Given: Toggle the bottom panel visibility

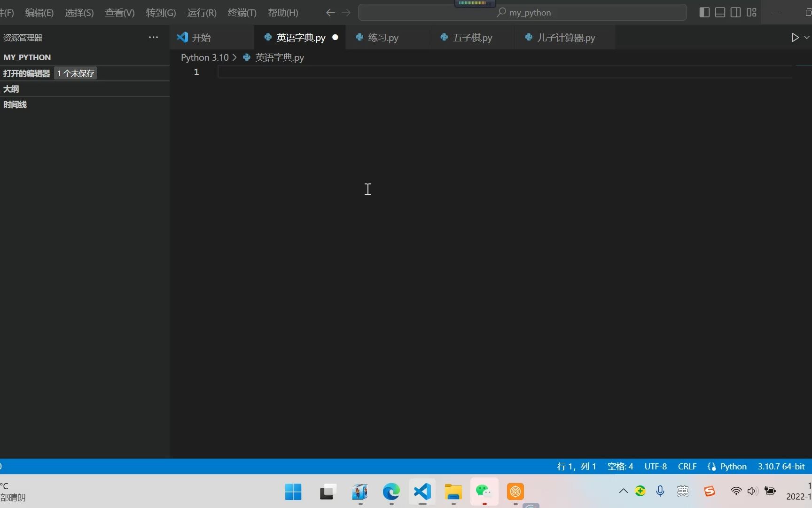Looking at the screenshot, I should [719, 12].
